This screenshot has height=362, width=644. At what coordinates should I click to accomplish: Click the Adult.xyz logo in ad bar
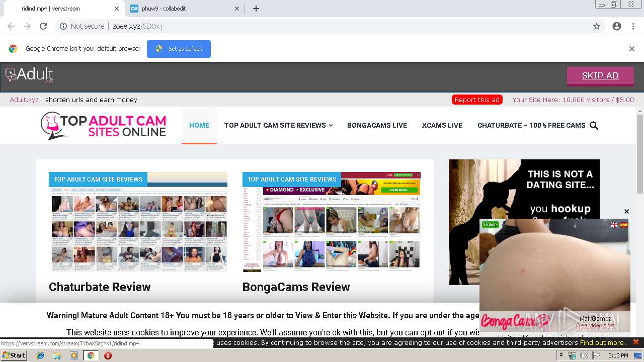tap(29, 75)
